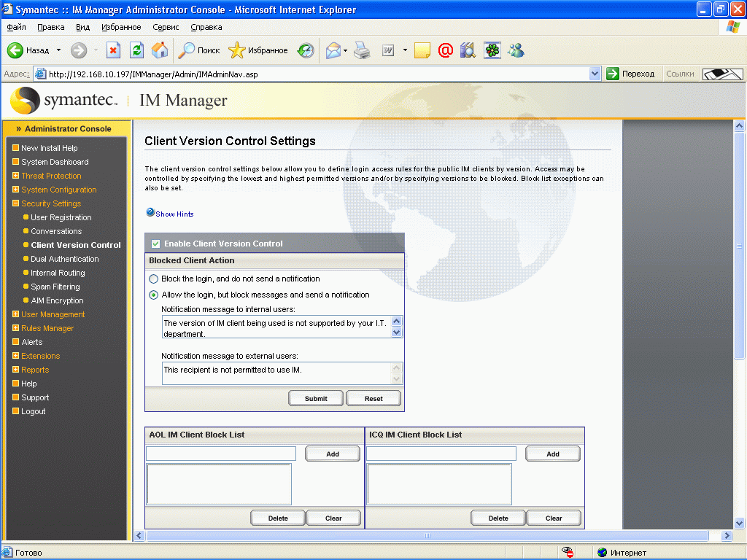Click the Internet zone globe icon

[602, 553]
